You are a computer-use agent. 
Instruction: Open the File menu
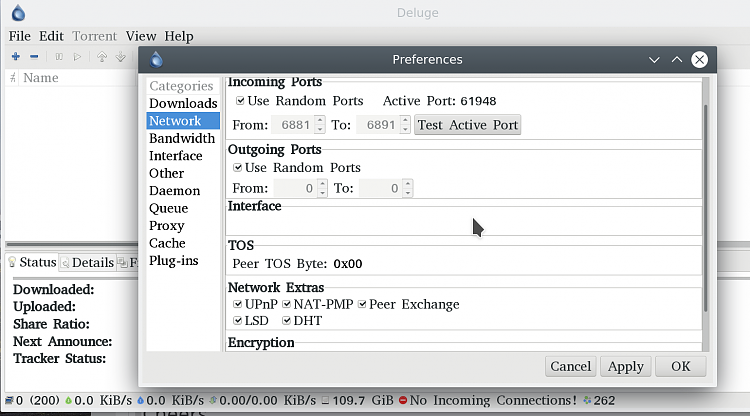(x=20, y=36)
